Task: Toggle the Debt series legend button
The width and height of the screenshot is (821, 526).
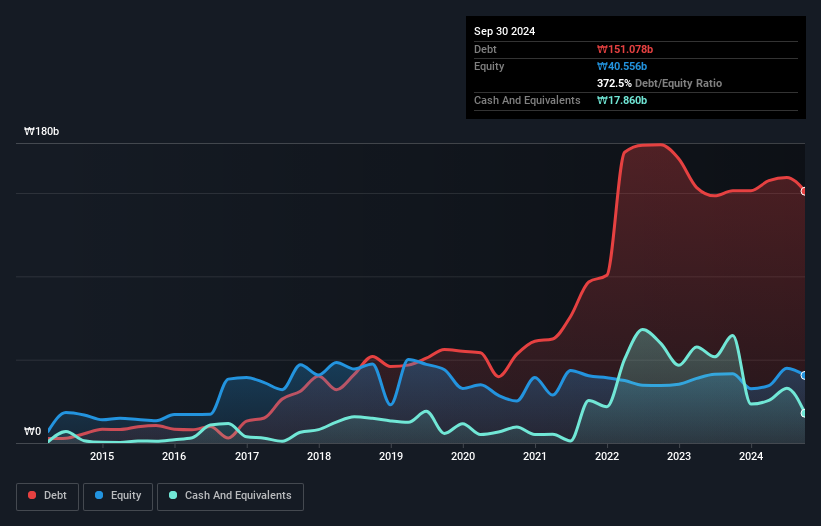Action: coord(47,496)
